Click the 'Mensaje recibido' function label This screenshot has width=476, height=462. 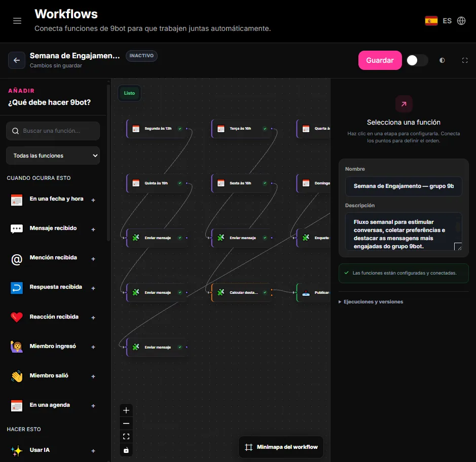[x=53, y=228]
